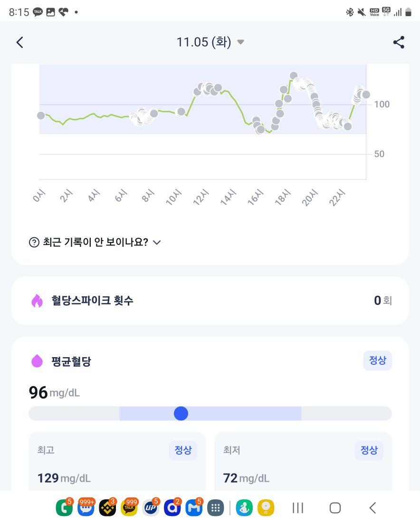Tap the back arrow at top left
The height and width of the screenshot is (525, 420).
pyautogui.click(x=20, y=42)
